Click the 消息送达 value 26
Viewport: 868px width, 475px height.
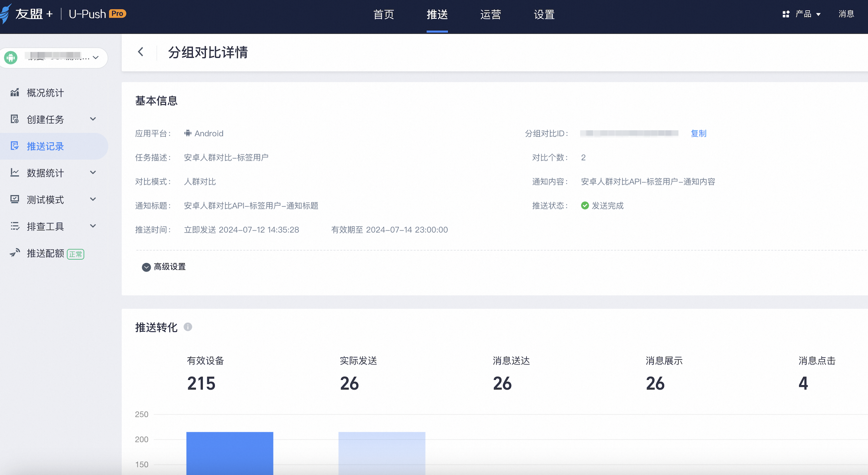[502, 383]
